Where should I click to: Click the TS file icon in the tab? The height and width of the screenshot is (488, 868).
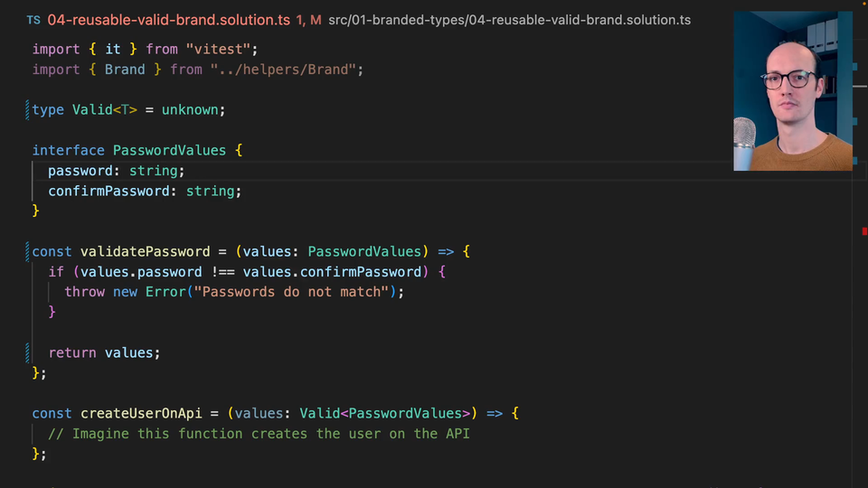pos(33,20)
